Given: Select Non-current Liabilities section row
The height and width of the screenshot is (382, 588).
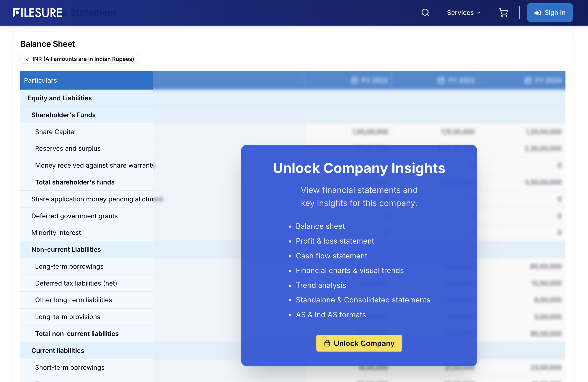Looking at the screenshot, I should click(66, 249).
